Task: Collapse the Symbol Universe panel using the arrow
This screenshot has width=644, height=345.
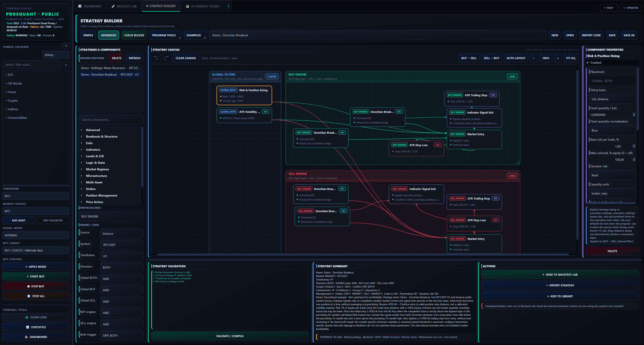Action: (66, 46)
